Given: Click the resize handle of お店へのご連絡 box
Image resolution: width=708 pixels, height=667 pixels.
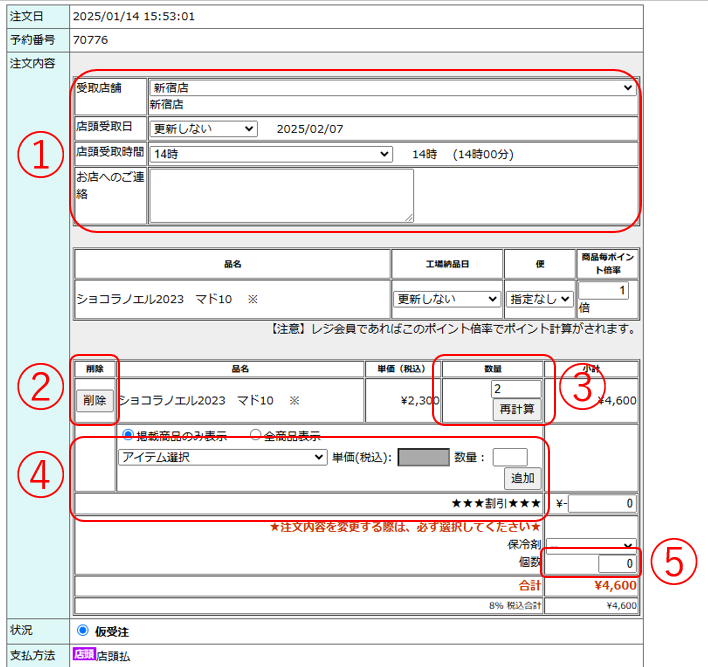Looking at the screenshot, I should pos(408,217).
